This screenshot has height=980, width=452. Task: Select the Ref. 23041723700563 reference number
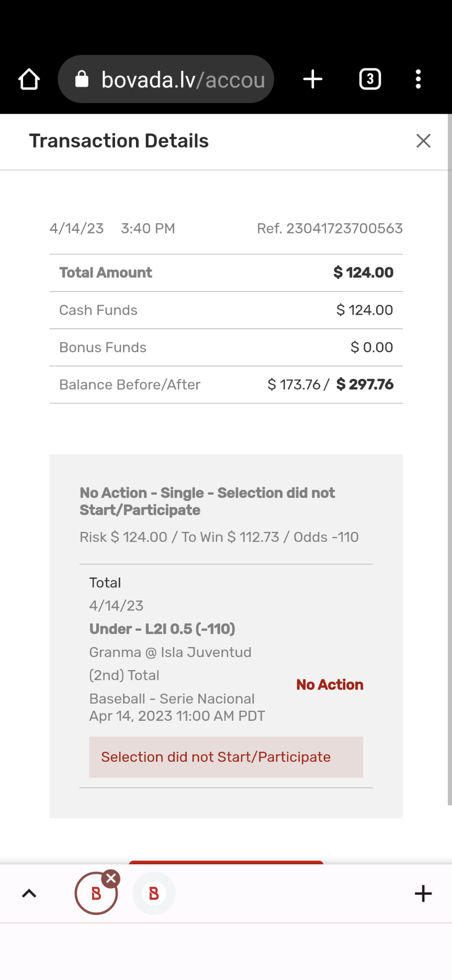[330, 229]
